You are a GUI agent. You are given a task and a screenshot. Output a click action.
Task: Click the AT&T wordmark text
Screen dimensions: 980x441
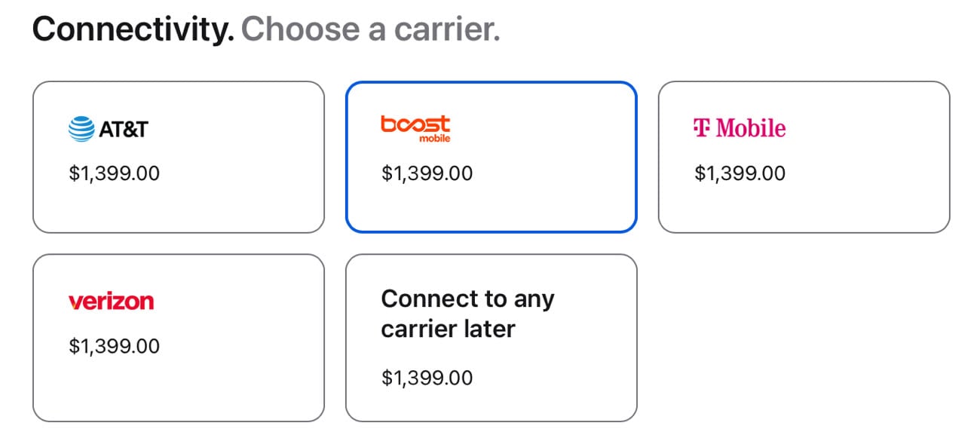point(124,130)
